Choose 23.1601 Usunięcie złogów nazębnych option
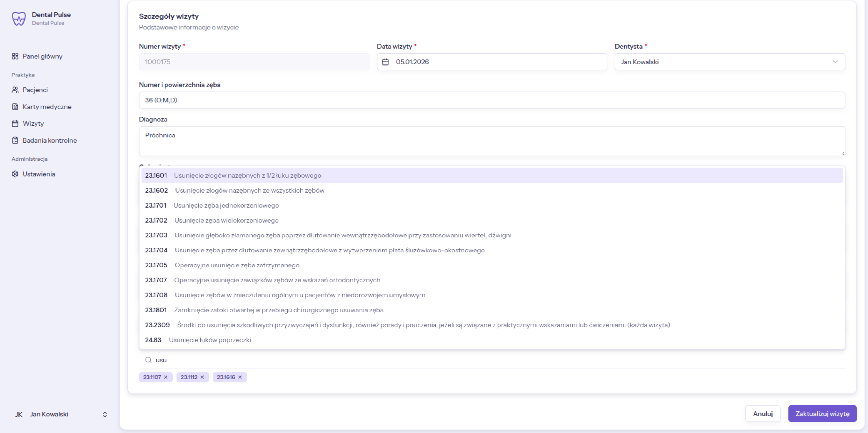 click(x=247, y=175)
